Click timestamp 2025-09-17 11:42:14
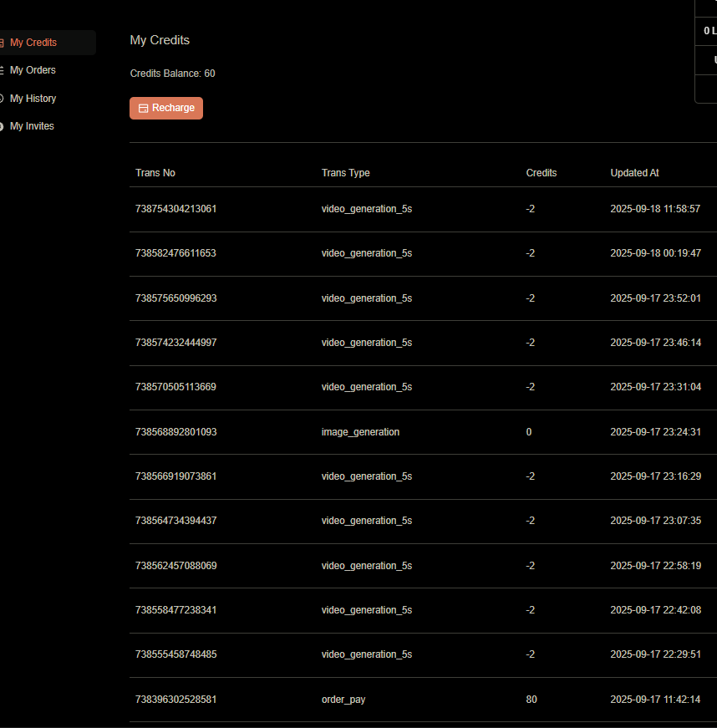 655,700
